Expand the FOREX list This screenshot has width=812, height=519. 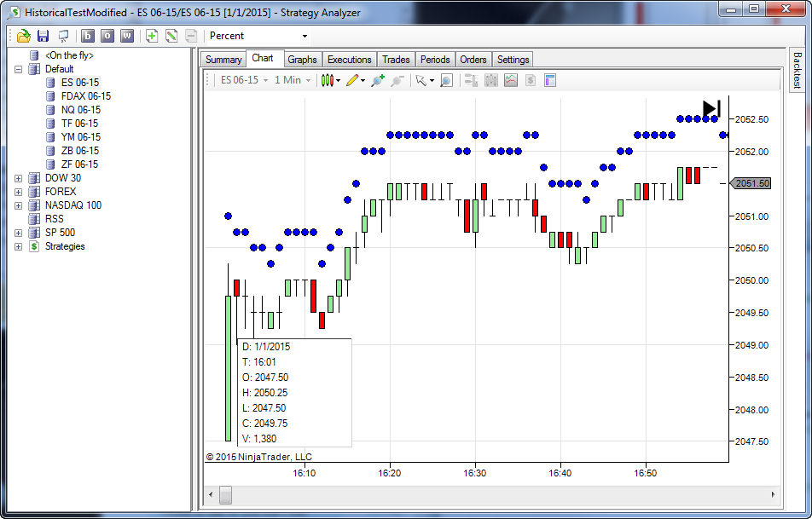coord(18,192)
